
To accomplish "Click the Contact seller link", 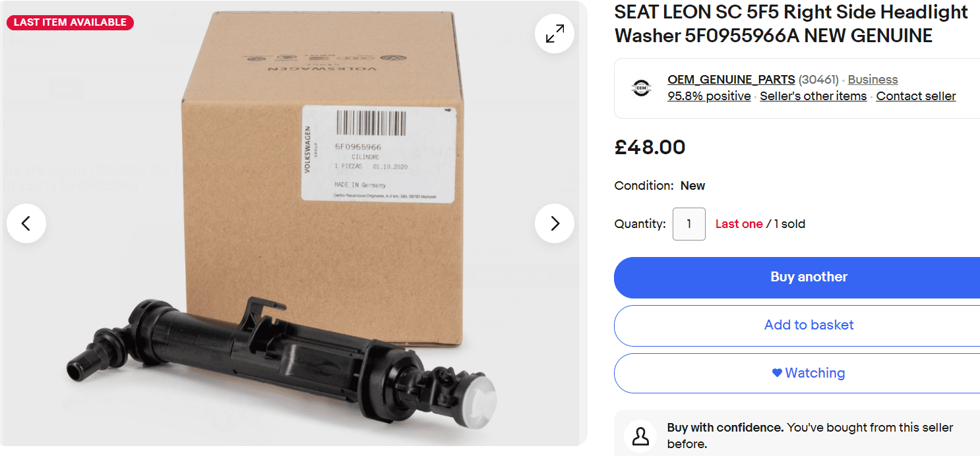I will pyautogui.click(x=915, y=96).
